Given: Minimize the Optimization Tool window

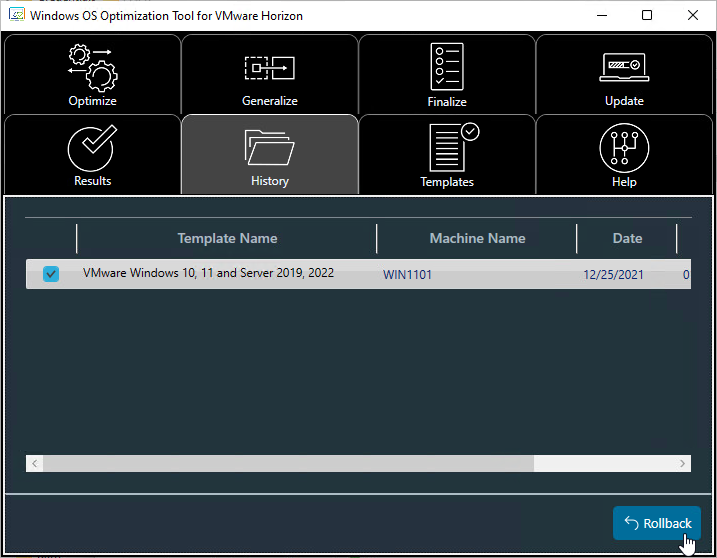Looking at the screenshot, I should [x=602, y=15].
